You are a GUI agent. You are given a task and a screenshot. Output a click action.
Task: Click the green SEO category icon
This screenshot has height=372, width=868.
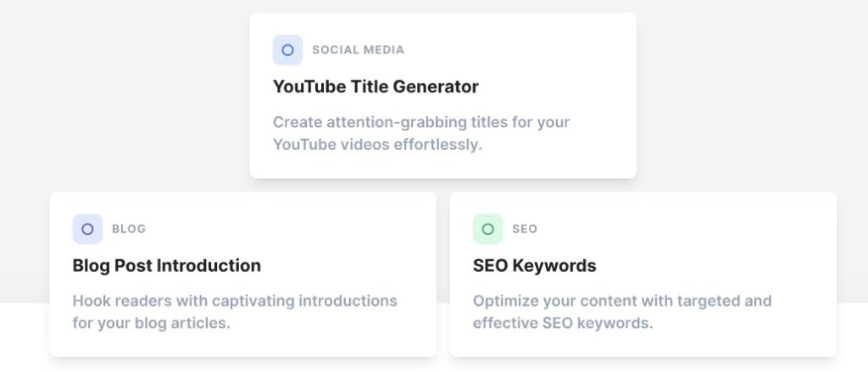(487, 229)
